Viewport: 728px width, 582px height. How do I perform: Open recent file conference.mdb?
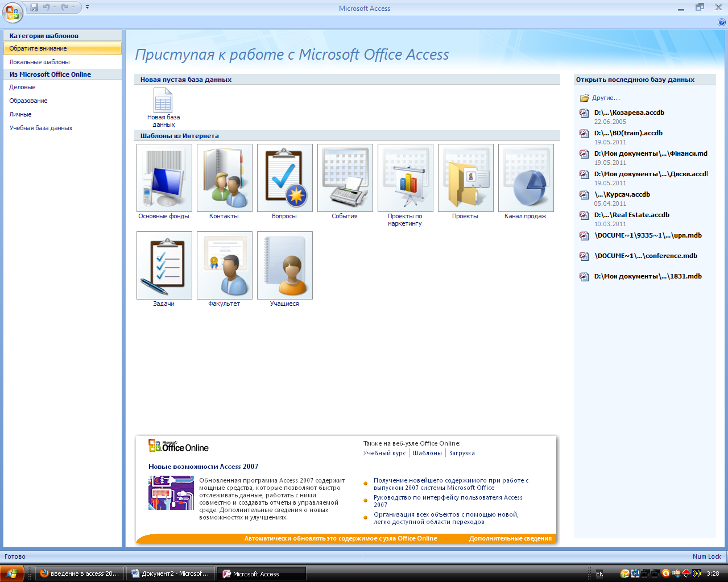[x=646, y=256]
